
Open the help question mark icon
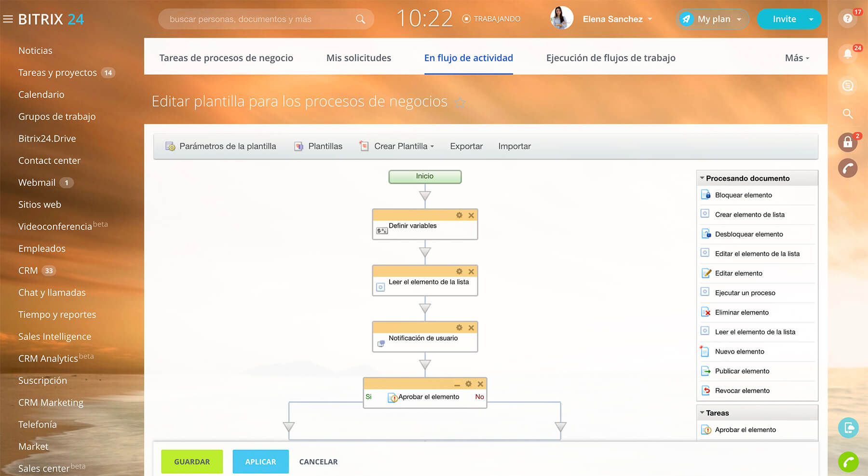click(847, 19)
